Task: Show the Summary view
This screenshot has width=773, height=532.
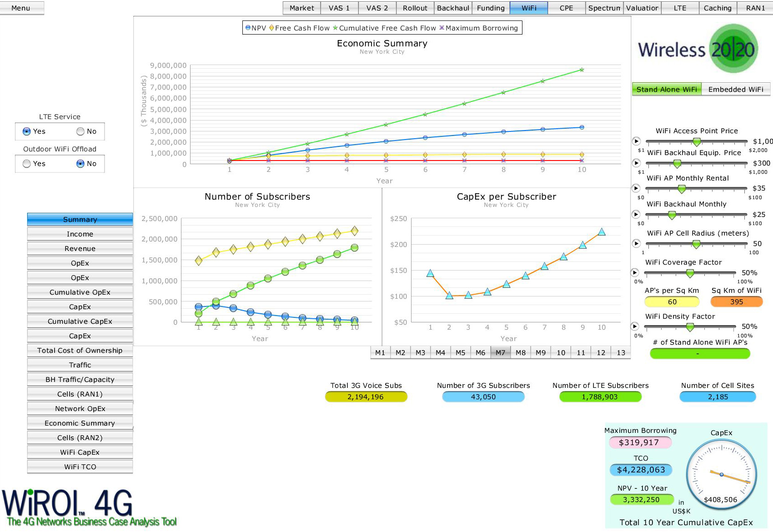Action: (80, 220)
